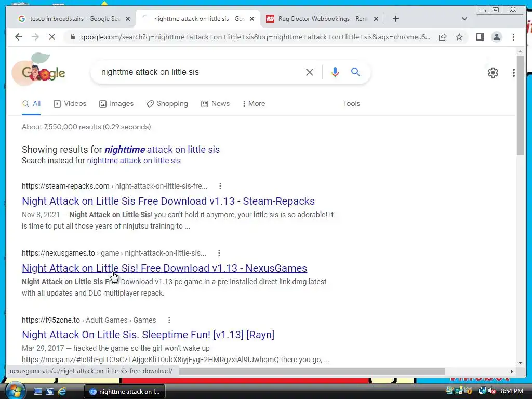The height and width of the screenshot is (399, 532).
Task: Expand the tab search dropdown arrow
Action: tap(464, 19)
